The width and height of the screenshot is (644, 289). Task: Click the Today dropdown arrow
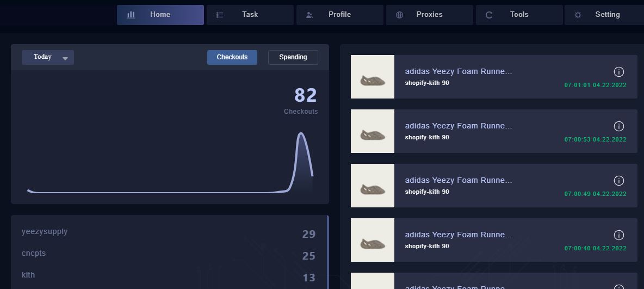click(65, 59)
